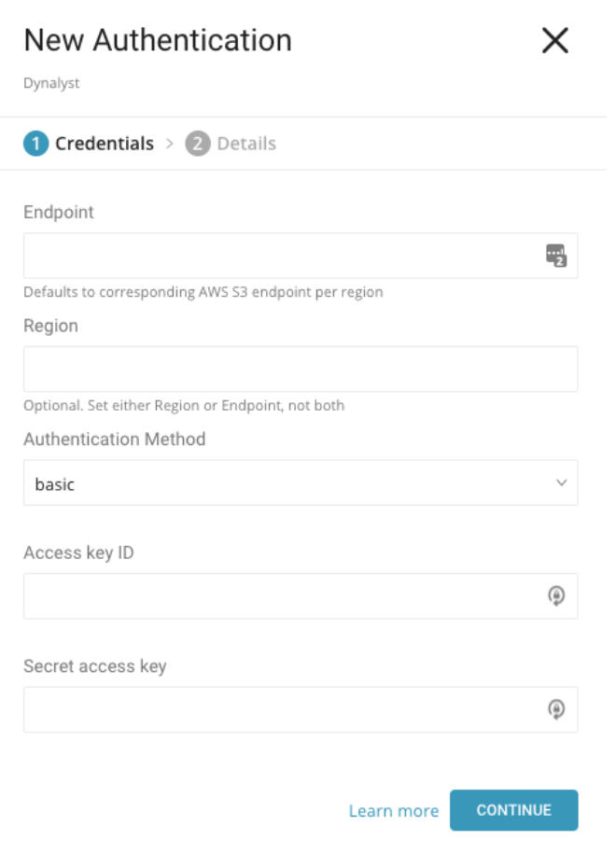The height and width of the screenshot is (853, 616).
Task: Close the New Authentication dialog
Action: [554, 41]
